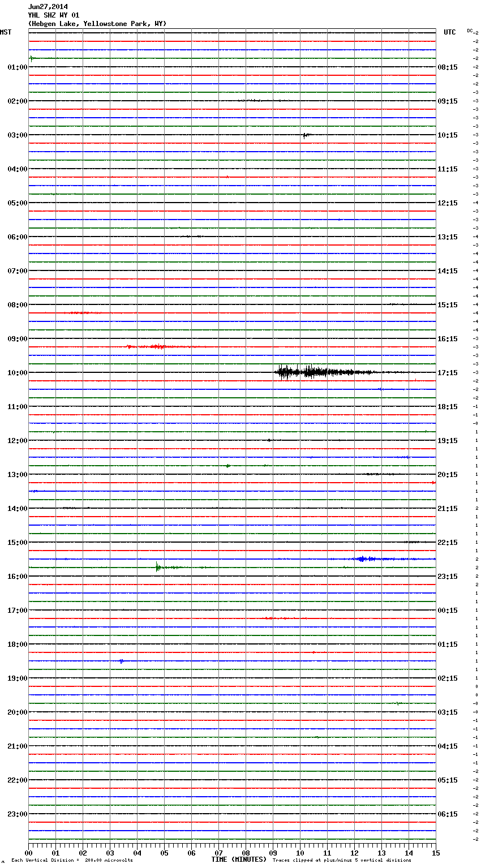Click the 17:00 MST time label

click(x=18, y=611)
